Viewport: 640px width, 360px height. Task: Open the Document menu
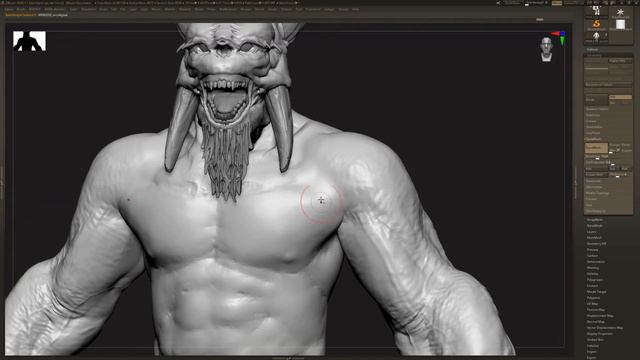pos(88,9)
